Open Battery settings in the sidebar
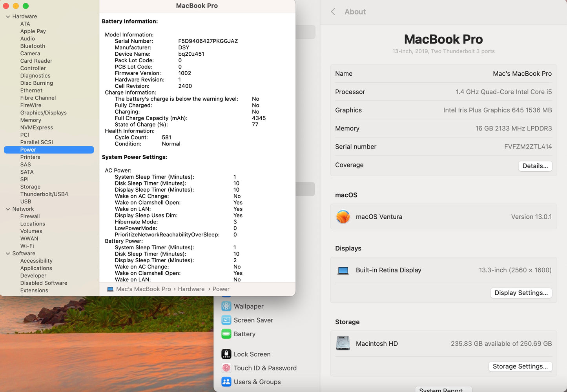 pos(245,334)
